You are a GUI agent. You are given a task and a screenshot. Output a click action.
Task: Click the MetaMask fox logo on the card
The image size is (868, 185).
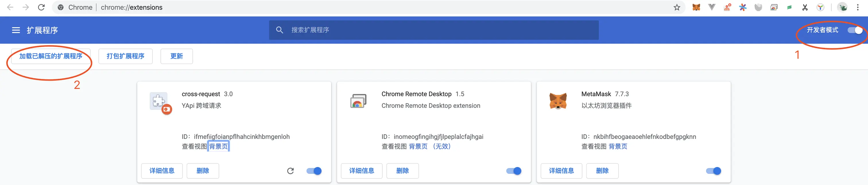tap(558, 101)
